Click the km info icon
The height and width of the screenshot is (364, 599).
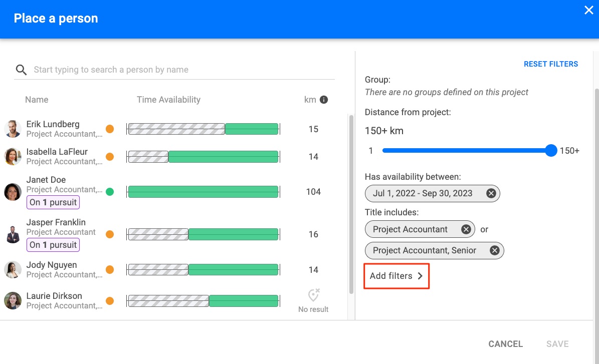tap(324, 100)
